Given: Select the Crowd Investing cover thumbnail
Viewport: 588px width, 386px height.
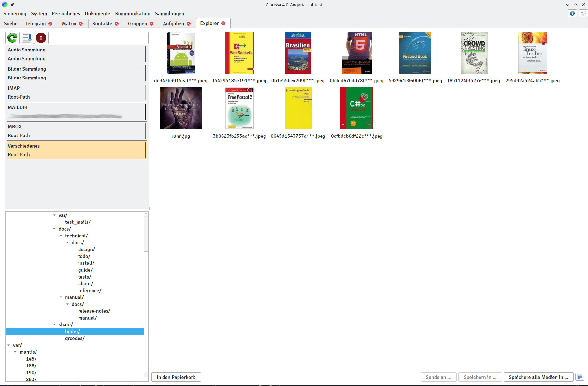Looking at the screenshot, I should [474, 53].
